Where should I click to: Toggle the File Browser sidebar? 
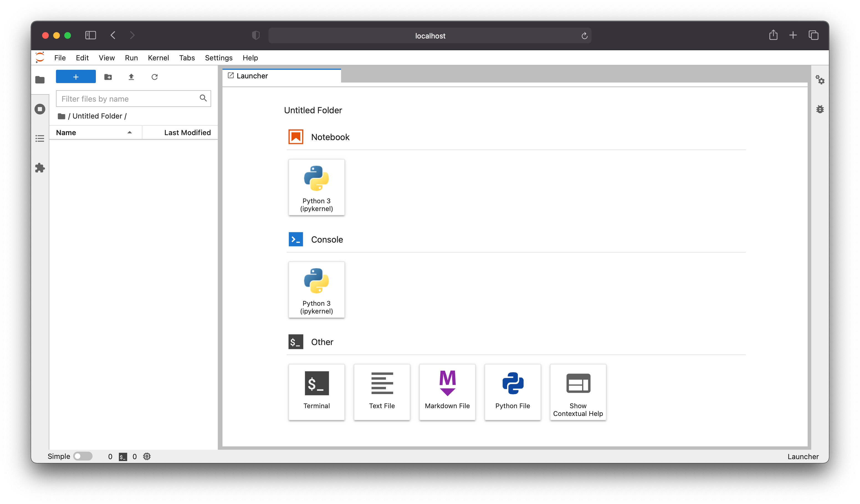click(40, 80)
